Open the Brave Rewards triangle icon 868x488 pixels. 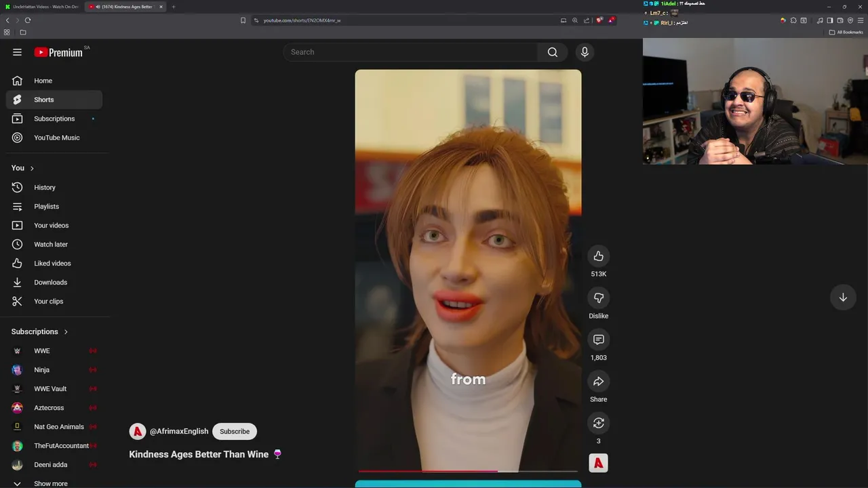click(x=611, y=20)
